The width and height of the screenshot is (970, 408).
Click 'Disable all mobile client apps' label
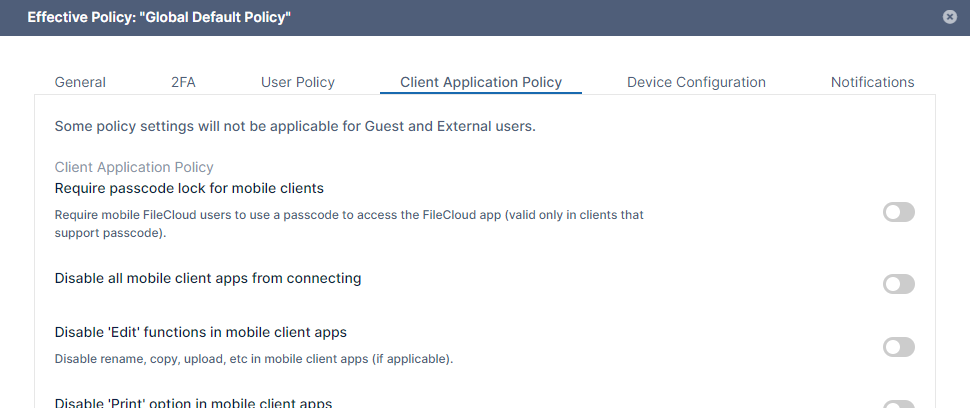tap(207, 278)
